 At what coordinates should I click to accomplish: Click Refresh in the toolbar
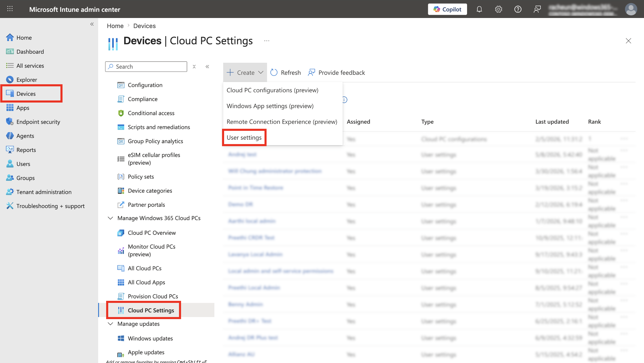(x=285, y=72)
